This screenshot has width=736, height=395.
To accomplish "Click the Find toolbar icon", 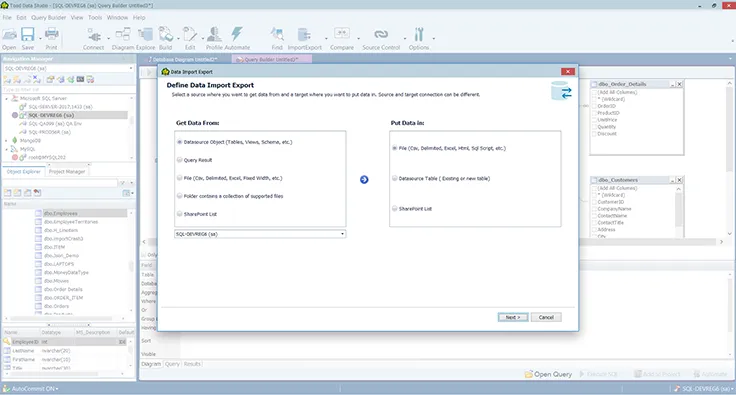I will (277, 35).
